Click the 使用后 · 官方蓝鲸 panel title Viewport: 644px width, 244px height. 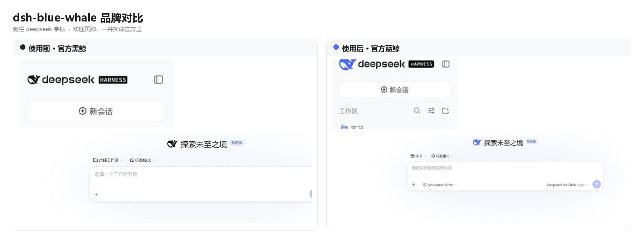pos(371,48)
